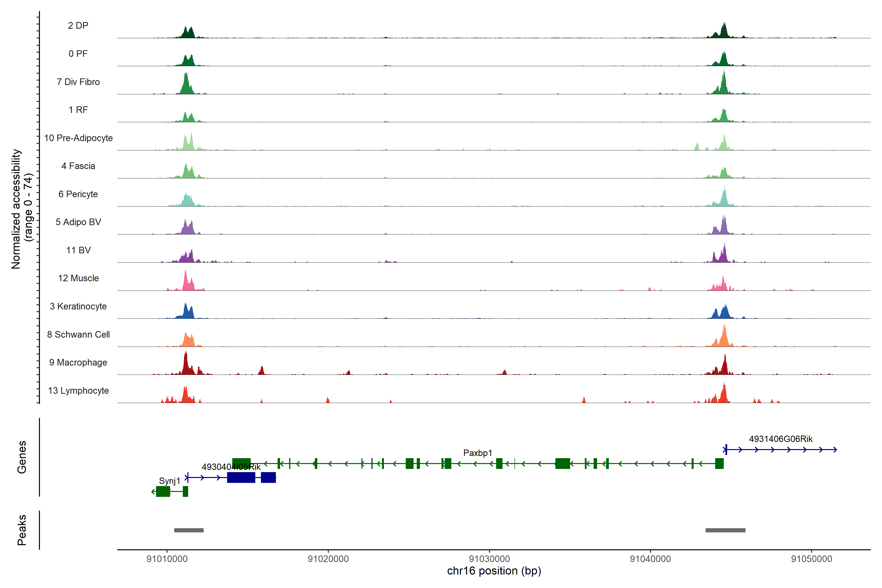Click the Genes panel label
This screenshot has width=882, height=588.
click(x=22, y=457)
